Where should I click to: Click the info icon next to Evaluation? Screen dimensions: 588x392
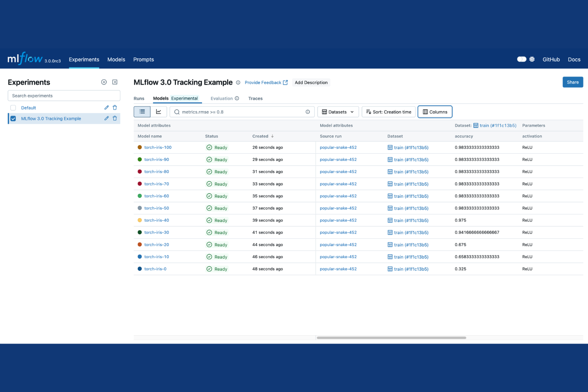click(x=237, y=98)
